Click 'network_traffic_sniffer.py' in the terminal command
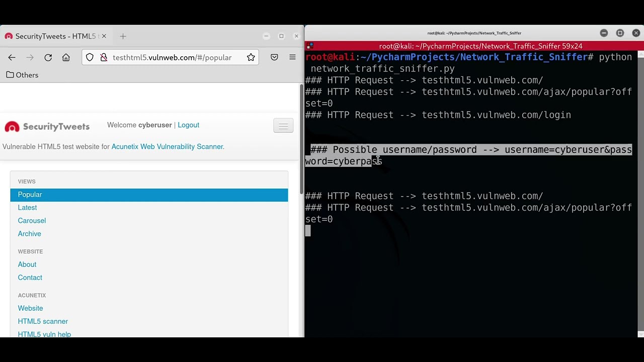Image resolution: width=644 pixels, height=362 pixels. tap(382, 69)
